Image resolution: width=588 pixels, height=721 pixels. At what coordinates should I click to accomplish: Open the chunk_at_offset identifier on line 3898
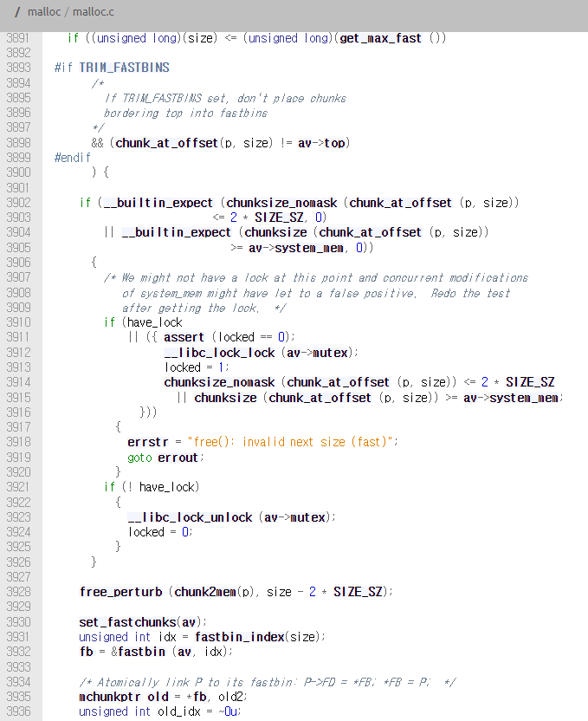click(x=166, y=143)
